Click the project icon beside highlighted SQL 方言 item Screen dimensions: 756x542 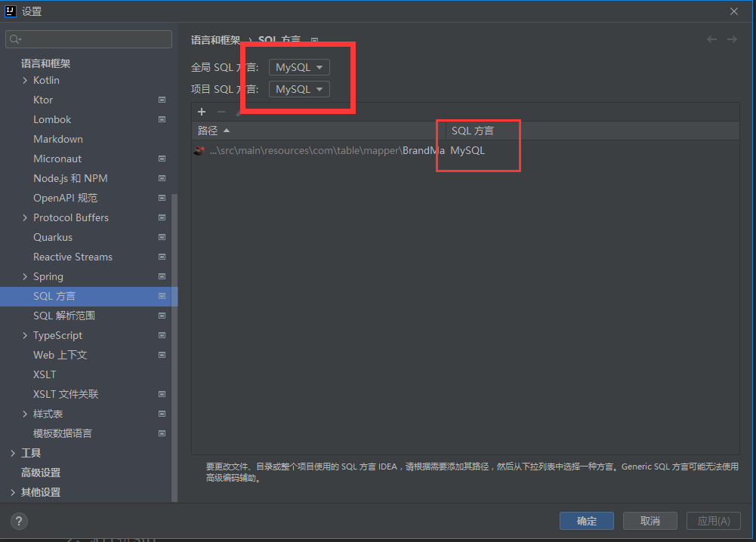tap(162, 297)
